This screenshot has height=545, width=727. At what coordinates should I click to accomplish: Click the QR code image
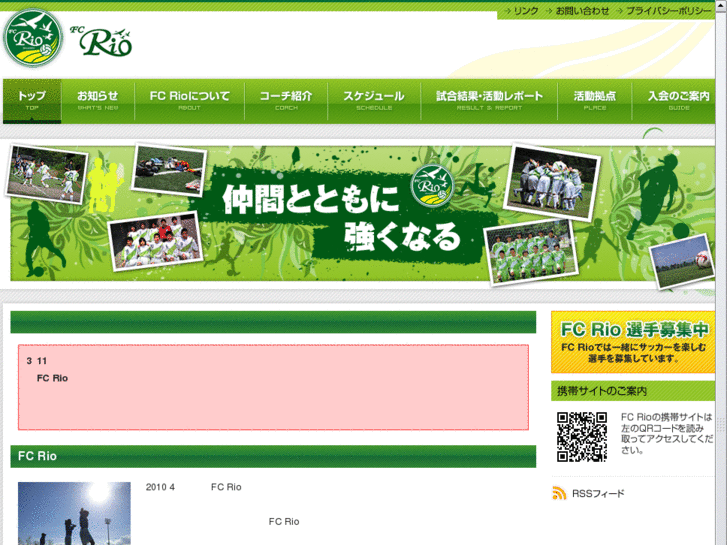[x=582, y=436]
